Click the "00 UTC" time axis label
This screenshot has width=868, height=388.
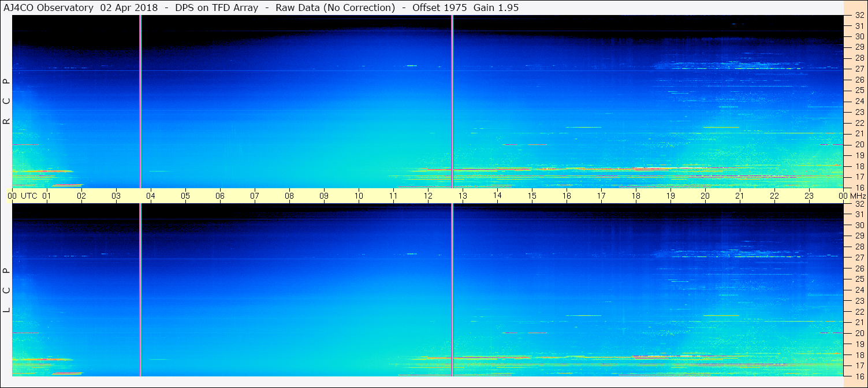23,196
